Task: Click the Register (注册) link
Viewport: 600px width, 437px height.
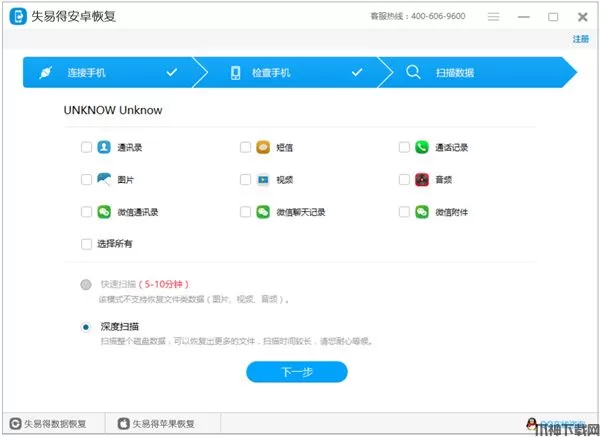Action: coord(580,39)
